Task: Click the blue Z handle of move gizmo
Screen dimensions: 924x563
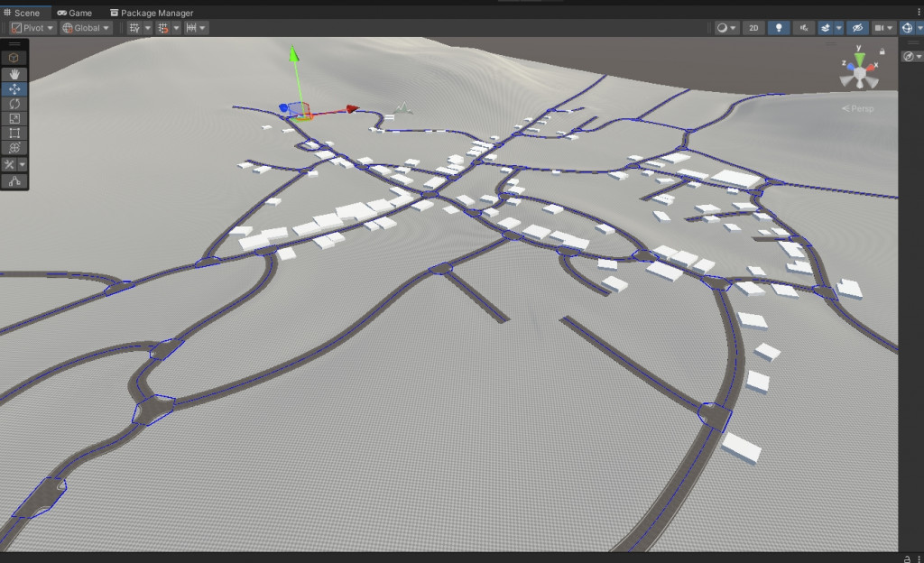Action: [283, 107]
